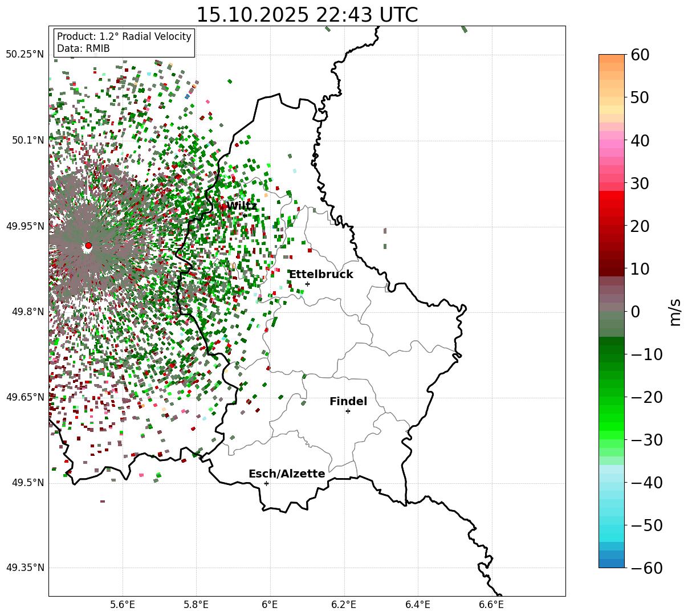Click the title 15.10.2025 22:43 UTC
Viewport: 688px width, 616px height.
click(x=307, y=15)
